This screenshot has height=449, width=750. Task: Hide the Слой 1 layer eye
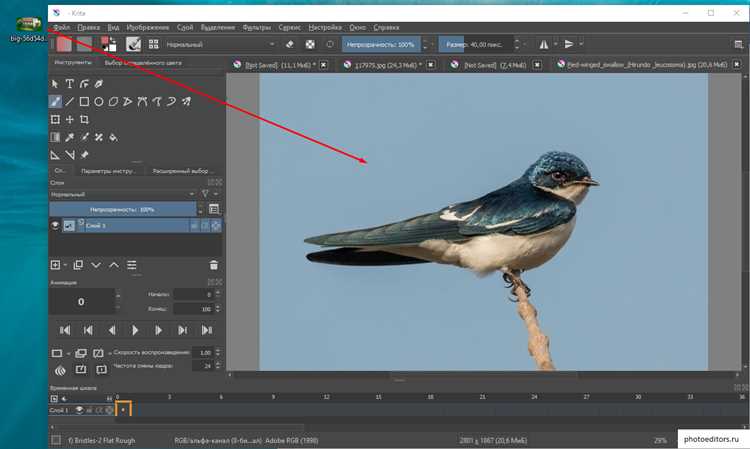click(x=55, y=225)
